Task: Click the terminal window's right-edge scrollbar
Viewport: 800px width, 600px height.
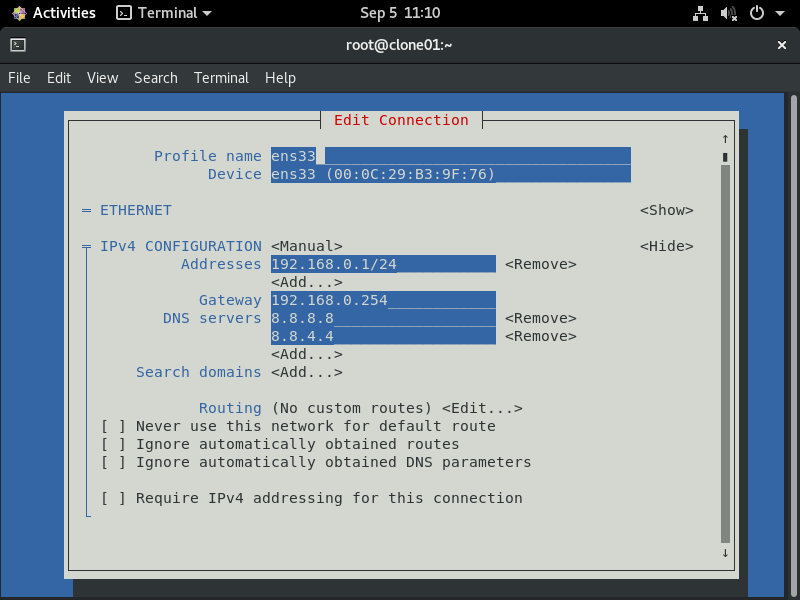Action: click(x=794, y=344)
